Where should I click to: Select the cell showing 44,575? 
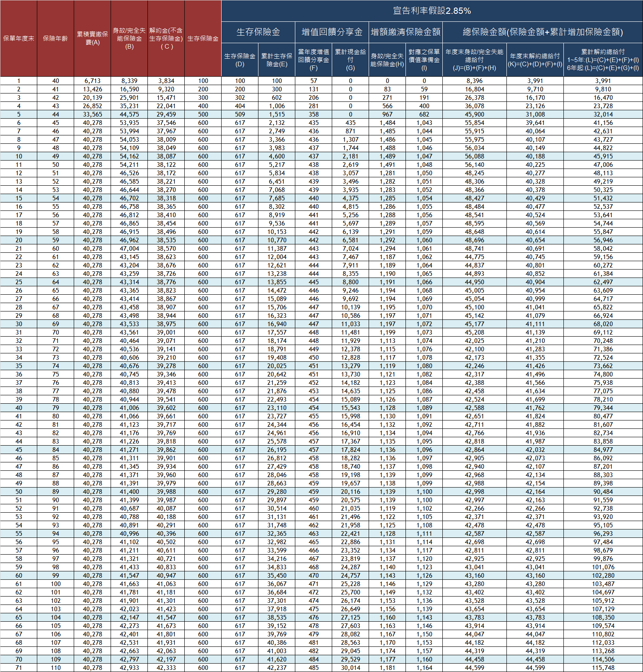tap(129, 114)
